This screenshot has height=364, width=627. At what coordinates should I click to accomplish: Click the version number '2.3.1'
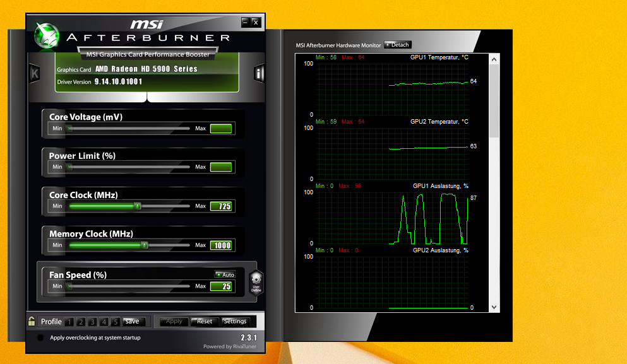249,338
